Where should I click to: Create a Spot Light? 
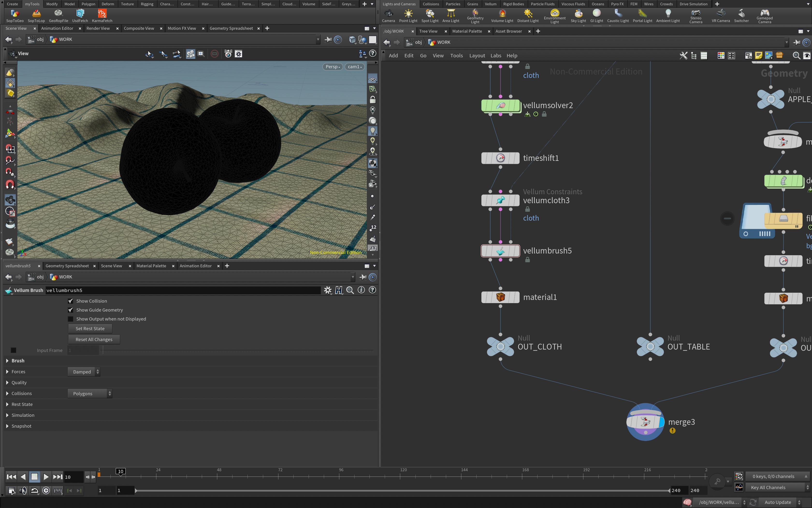[x=430, y=16]
